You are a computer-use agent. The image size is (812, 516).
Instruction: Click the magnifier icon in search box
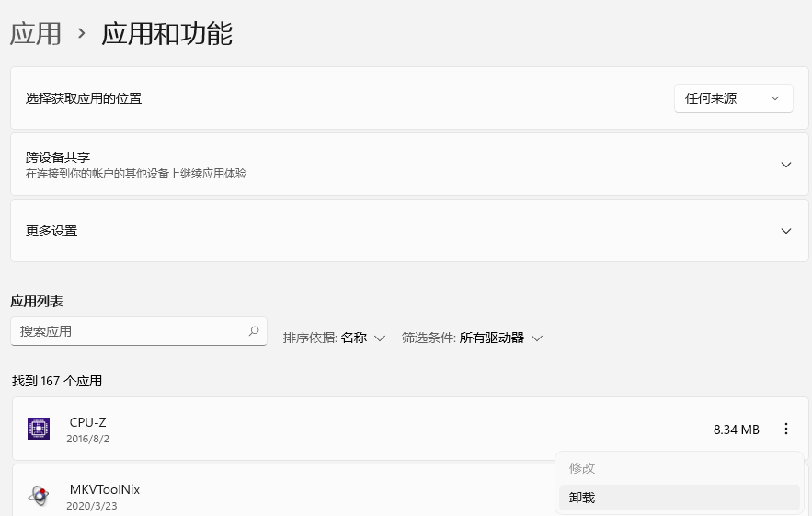coord(254,331)
